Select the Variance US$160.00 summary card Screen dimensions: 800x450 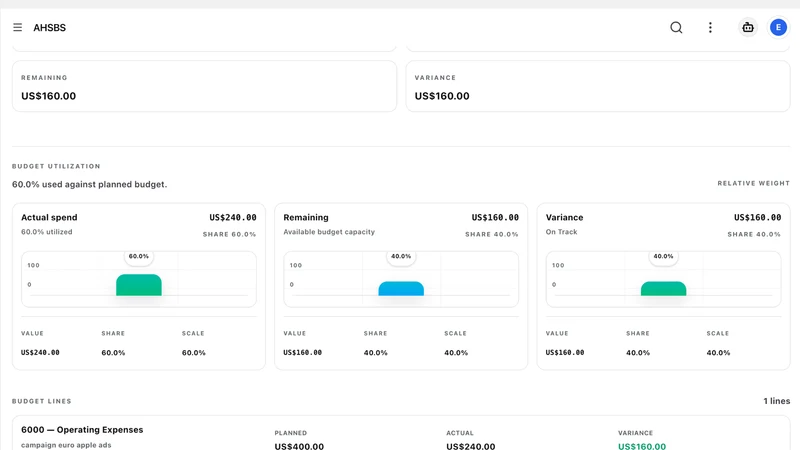click(598, 86)
